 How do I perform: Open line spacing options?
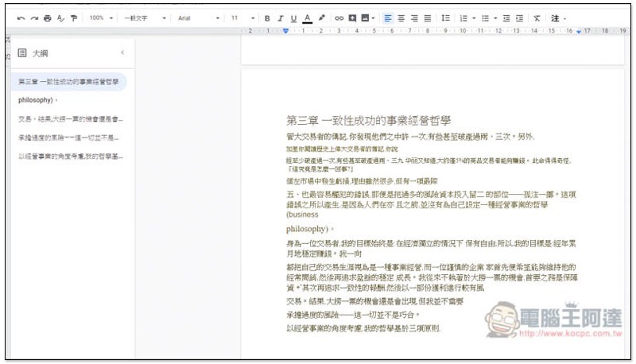click(446, 17)
